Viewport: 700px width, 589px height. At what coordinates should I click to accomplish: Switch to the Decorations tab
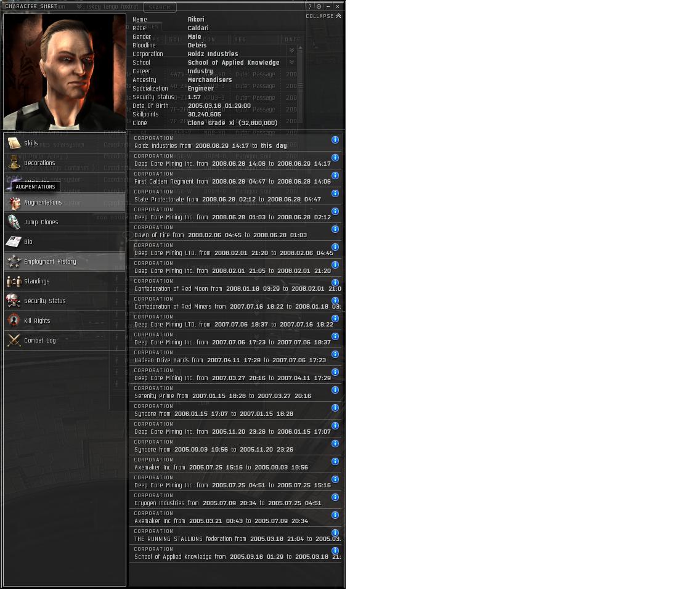(x=65, y=163)
